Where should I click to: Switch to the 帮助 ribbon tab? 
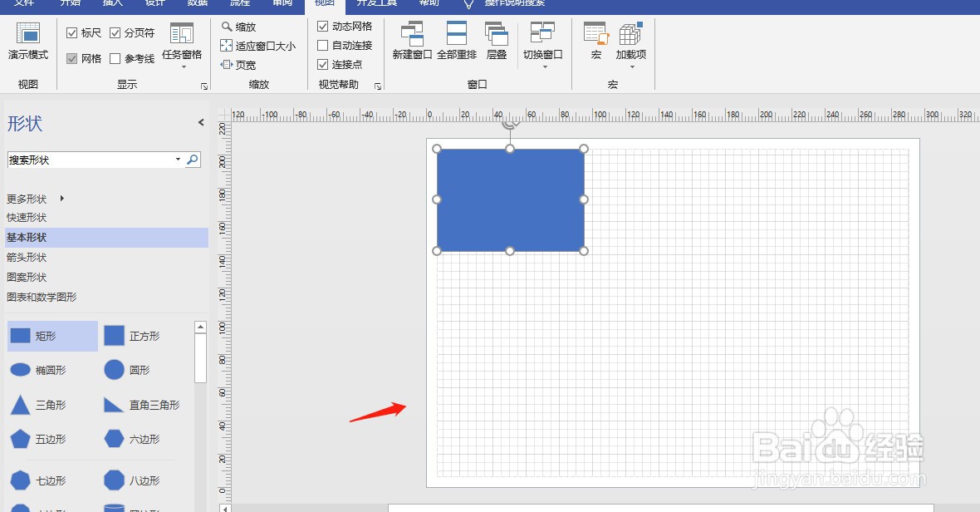click(429, 3)
